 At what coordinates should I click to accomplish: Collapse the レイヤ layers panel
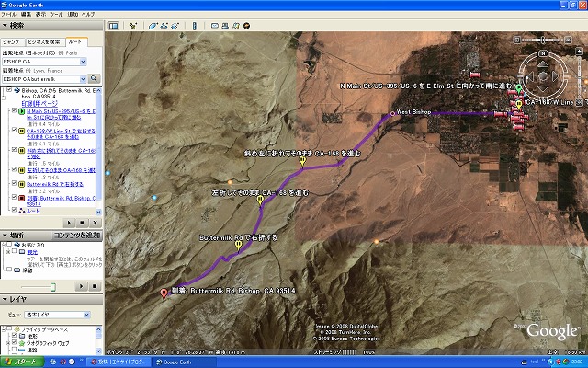pos(5,299)
